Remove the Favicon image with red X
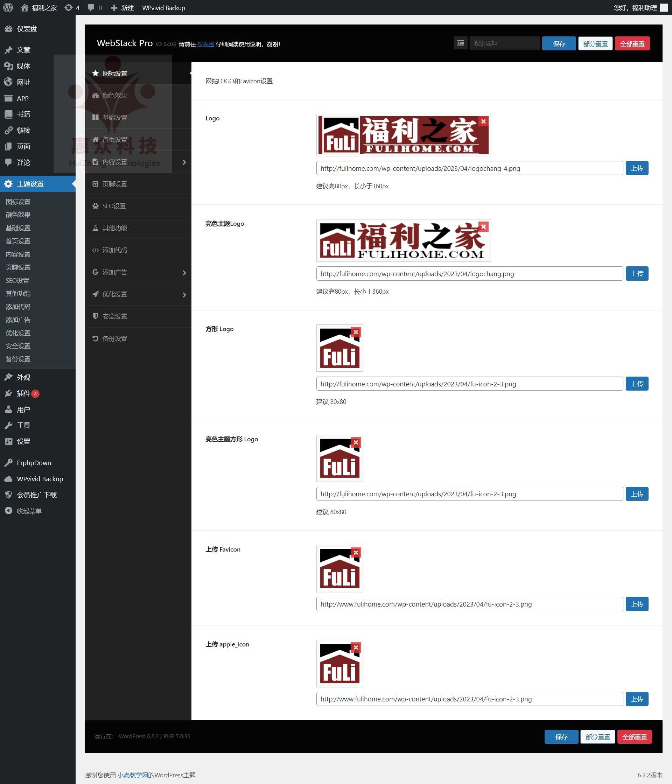Screen dimensions: 672x784 tap(356, 553)
